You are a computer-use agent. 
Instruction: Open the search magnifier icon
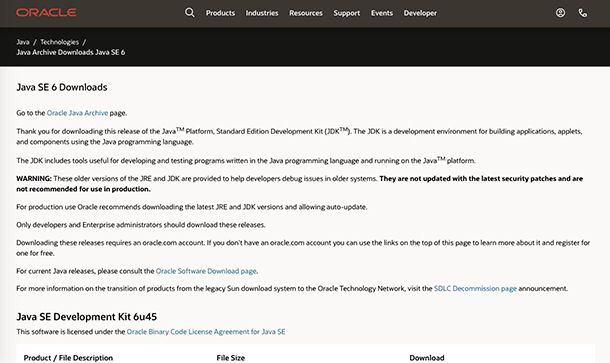[189, 12]
